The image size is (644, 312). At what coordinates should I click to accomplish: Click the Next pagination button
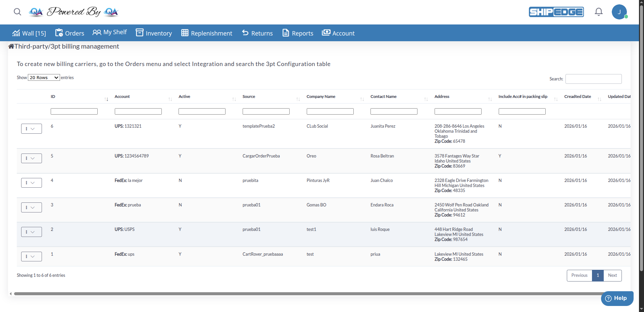pyautogui.click(x=612, y=275)
